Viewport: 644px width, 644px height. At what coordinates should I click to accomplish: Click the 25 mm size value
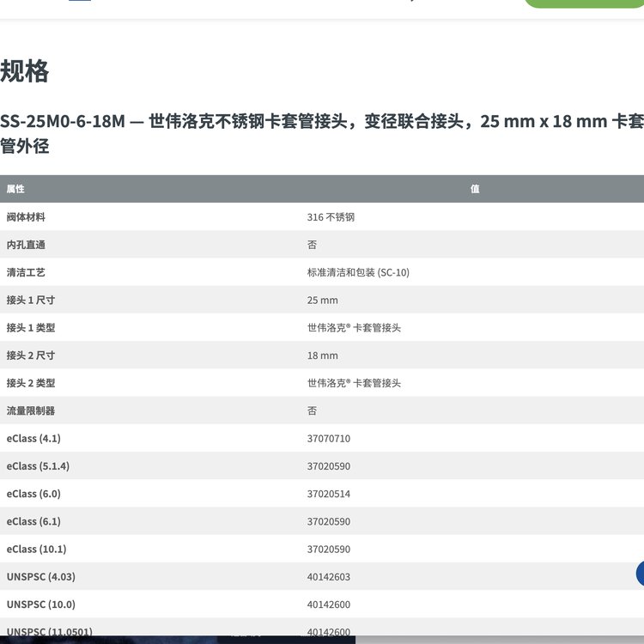pyautogui.click(x=322, y=301)
